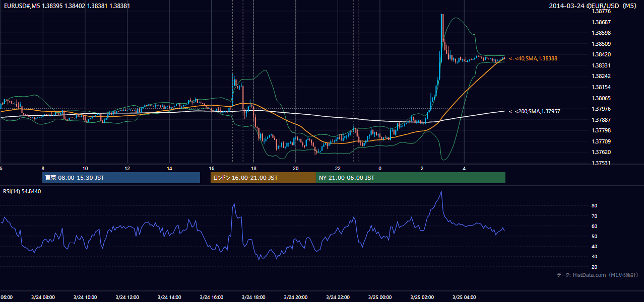This screenshot has width=644, height=302.
Task: Click RSI scale value 20
Action: coord(595,267)
